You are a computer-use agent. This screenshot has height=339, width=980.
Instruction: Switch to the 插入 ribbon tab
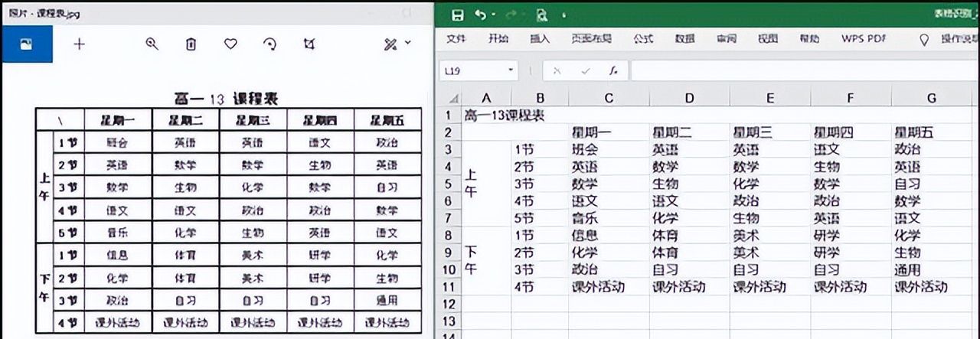coord(540,38)
